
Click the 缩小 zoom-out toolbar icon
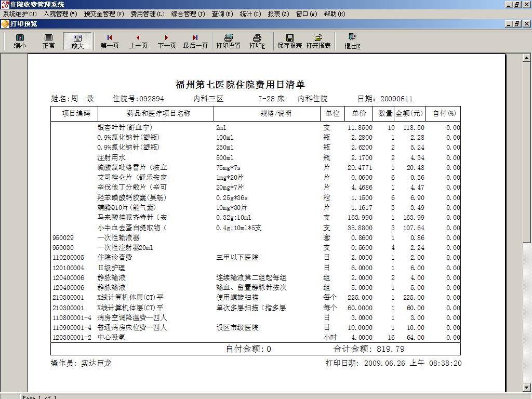coord(20,42)
